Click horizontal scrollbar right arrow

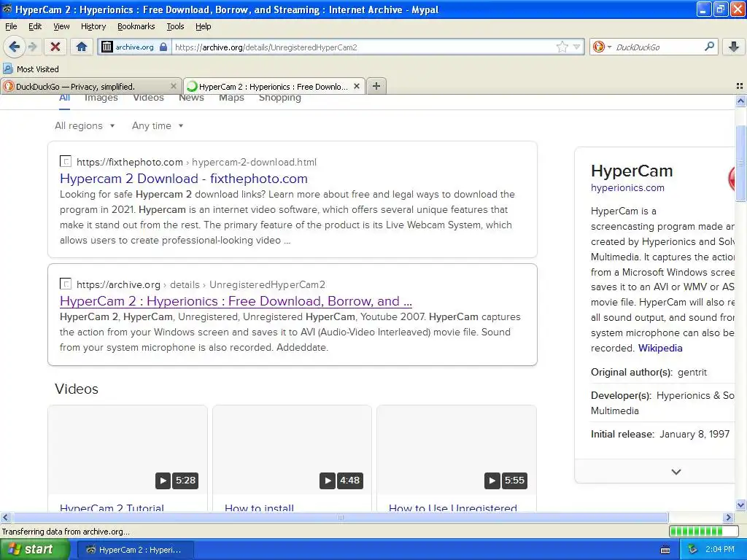point(728,517)
